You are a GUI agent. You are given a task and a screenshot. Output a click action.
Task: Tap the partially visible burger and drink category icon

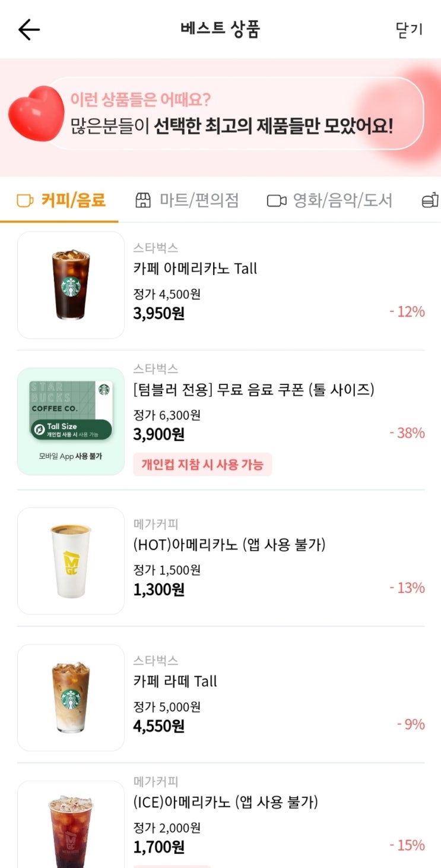pos(430,201)
